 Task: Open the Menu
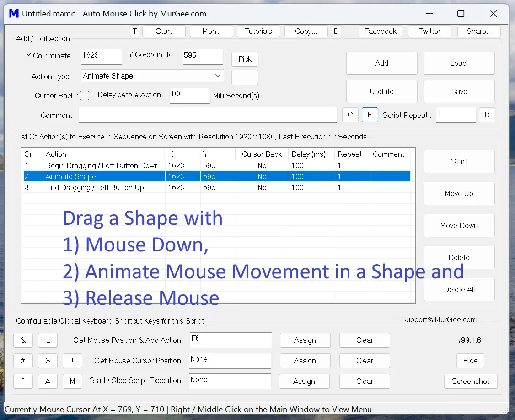pyautogui.click(x=211, y=31)
